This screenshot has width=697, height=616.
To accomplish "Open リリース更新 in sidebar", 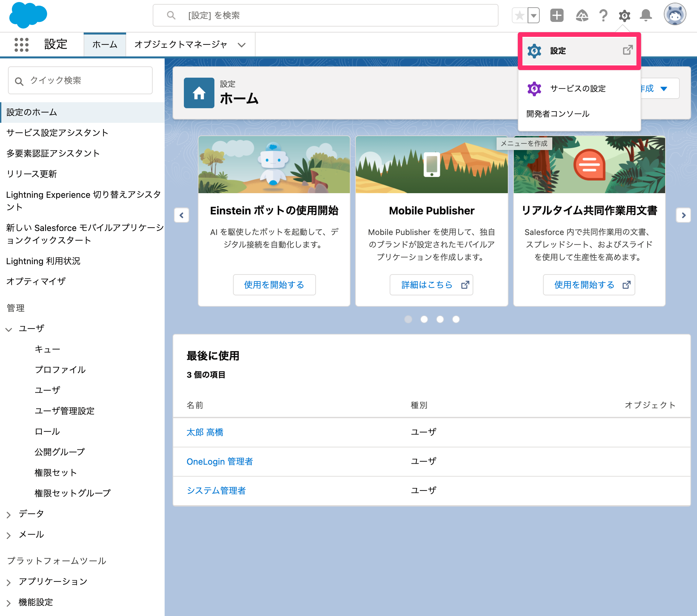I will 32,174.
